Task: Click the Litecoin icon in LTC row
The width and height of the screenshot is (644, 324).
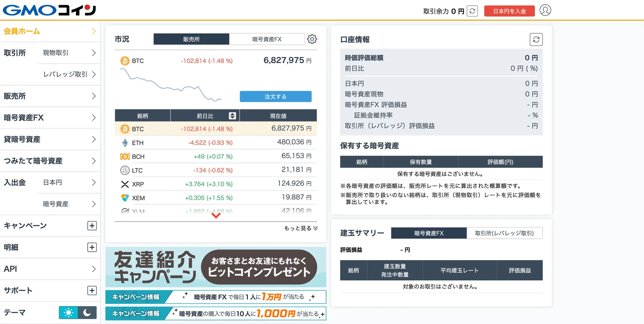Action: point(125,170)
